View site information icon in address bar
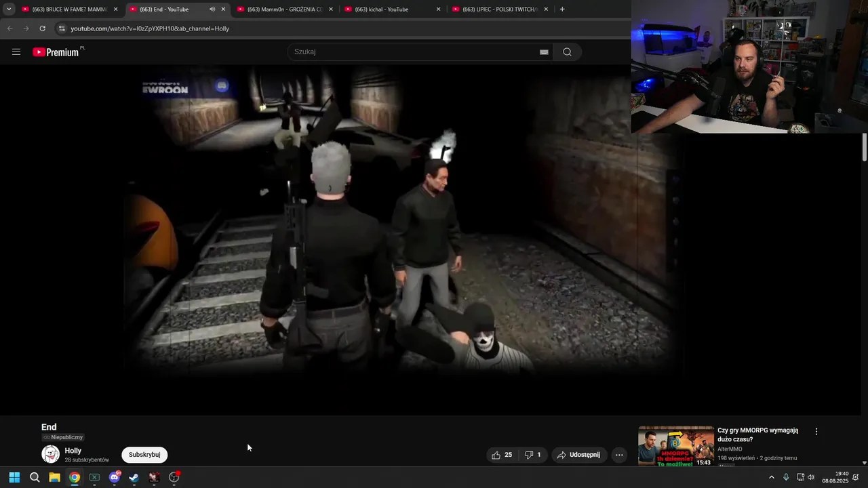The height and width of the screenshot is (488, 868). click(62, 28)
